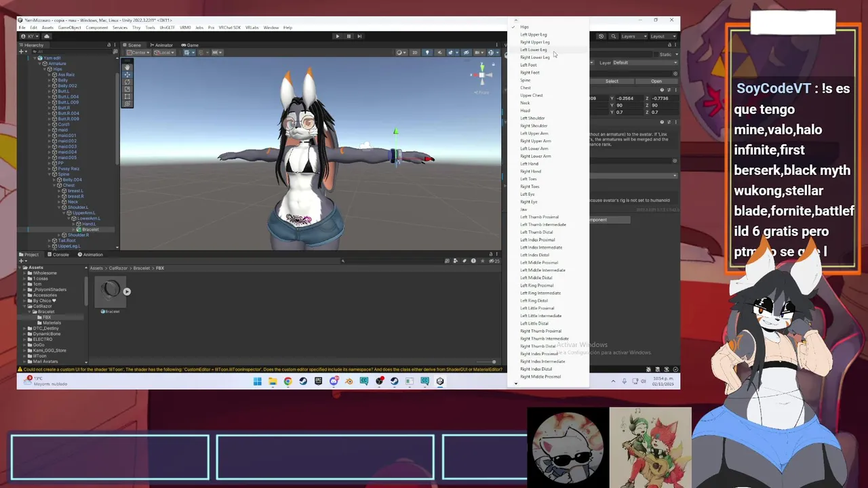Screen dimensions: 868x488
Task: Collapse the Spine node in Hierarchy
Action: (50, 174)
